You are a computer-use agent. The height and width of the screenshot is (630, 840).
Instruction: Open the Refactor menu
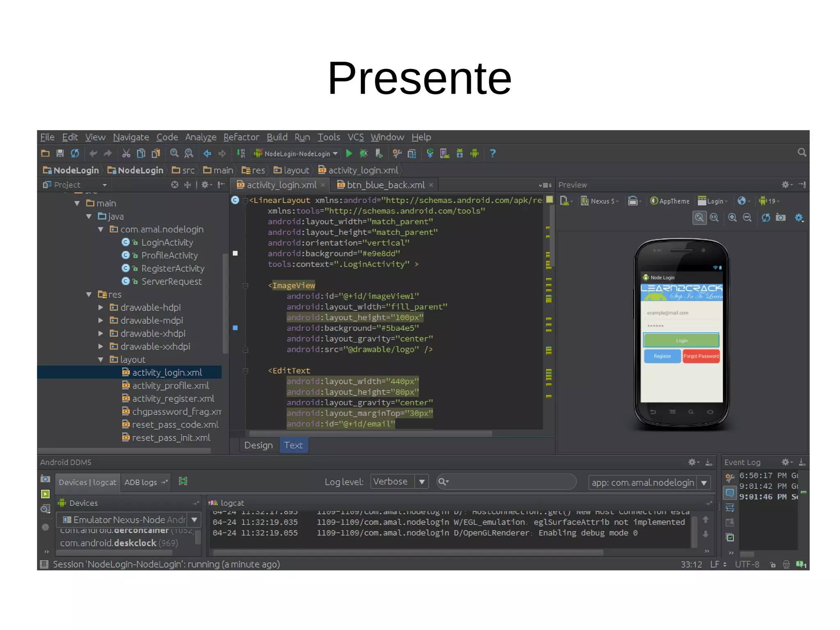241,137
